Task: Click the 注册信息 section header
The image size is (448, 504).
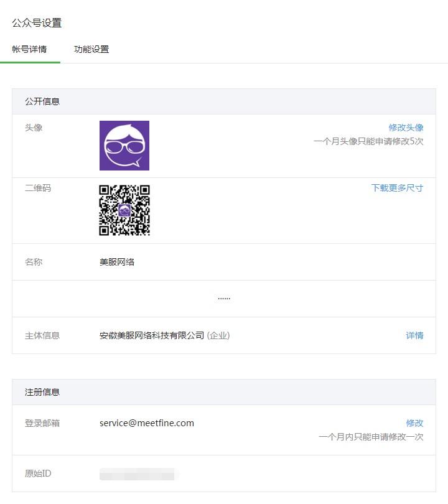Action: (42, 392)
